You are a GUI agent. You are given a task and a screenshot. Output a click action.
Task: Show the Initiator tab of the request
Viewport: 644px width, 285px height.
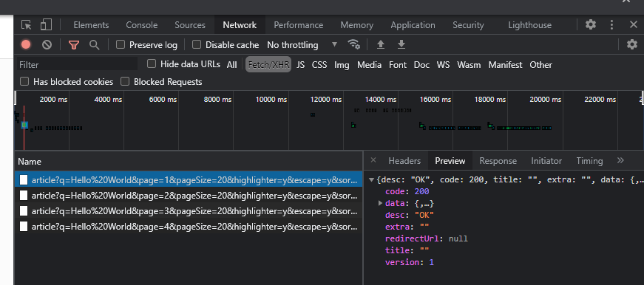[546, 161]
